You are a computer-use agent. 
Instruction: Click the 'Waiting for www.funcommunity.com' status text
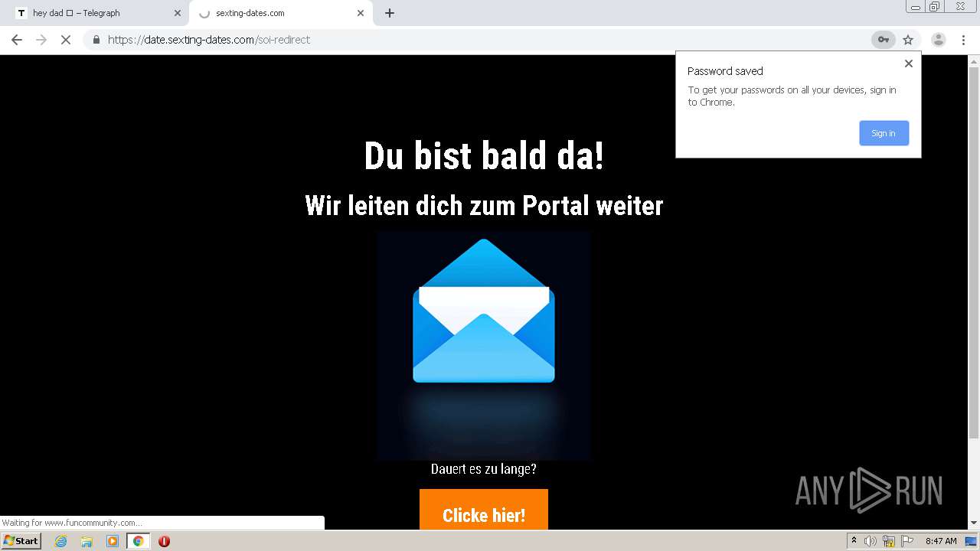pyautogui.click(x=72, y=523)
